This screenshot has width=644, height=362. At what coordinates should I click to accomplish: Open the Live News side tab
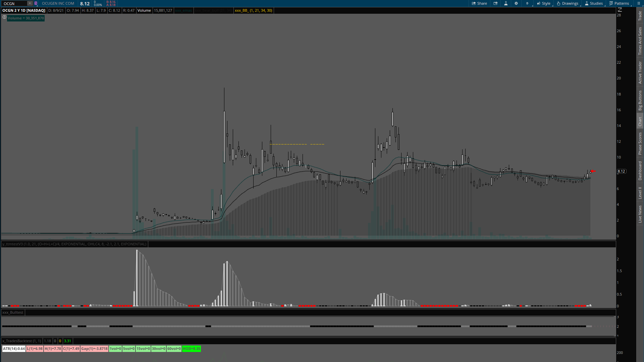[x=640, y=214]
